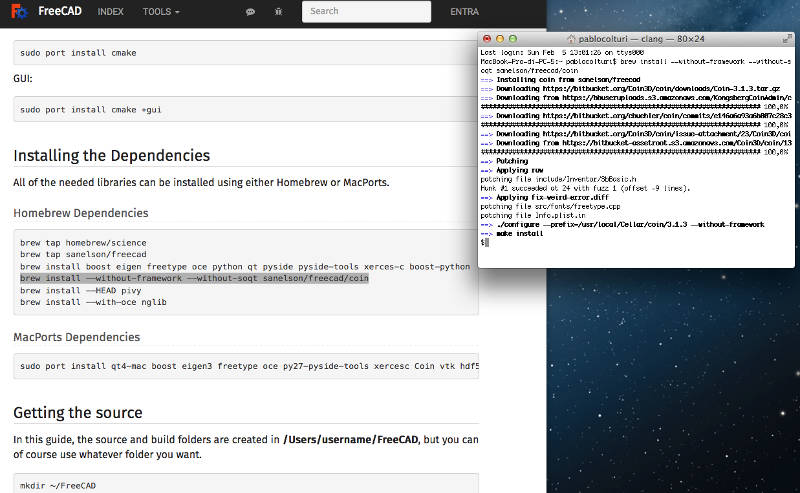Screen dimensions: 800x493
Task: Toggle Terminal fullscreen arrow icon
Action: click(787, 39)
